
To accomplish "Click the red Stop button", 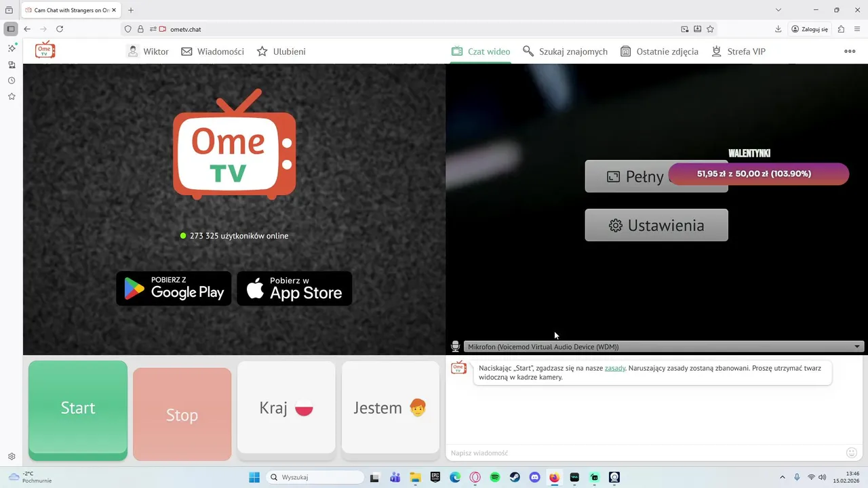I will pos(182,414).
